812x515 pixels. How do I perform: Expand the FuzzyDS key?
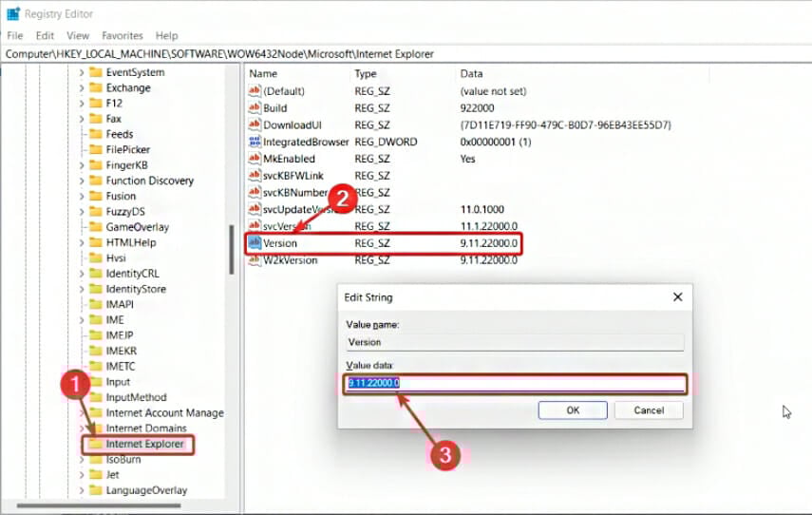click(x=82, y=212)
